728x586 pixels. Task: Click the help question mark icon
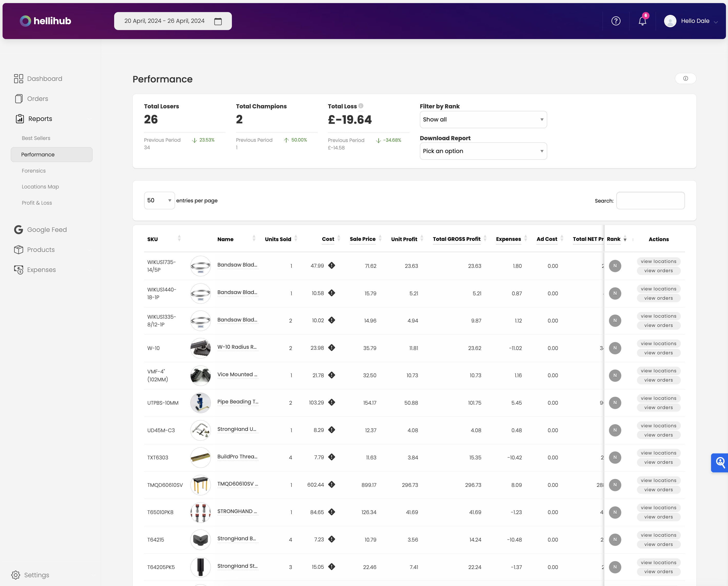(616, 21)
